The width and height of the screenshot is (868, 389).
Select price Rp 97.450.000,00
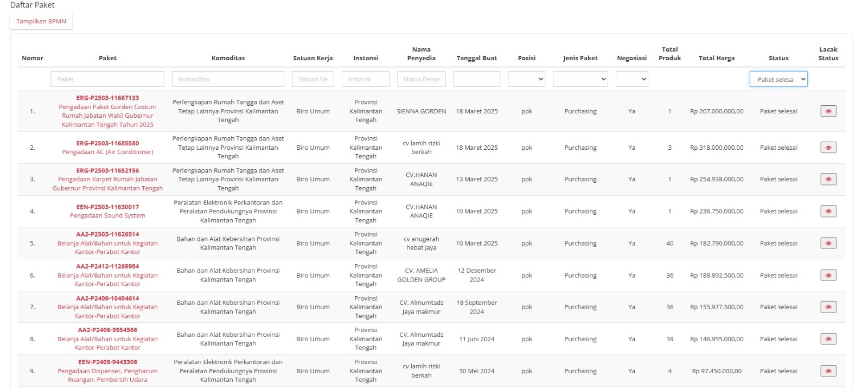click(x=717, y=371)
